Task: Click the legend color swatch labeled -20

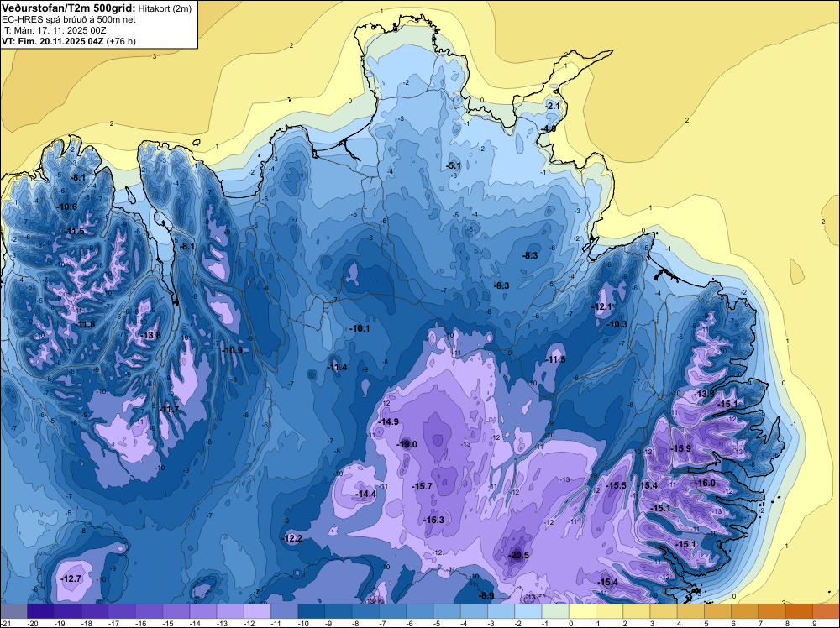Action: pos(40,611)
